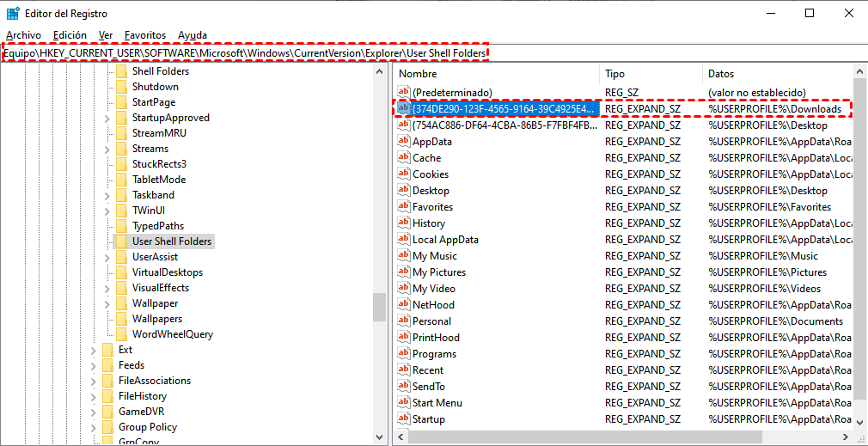Select the Start Menu value name
Viewport: 868px width, 446px height.
coord(437,403)
